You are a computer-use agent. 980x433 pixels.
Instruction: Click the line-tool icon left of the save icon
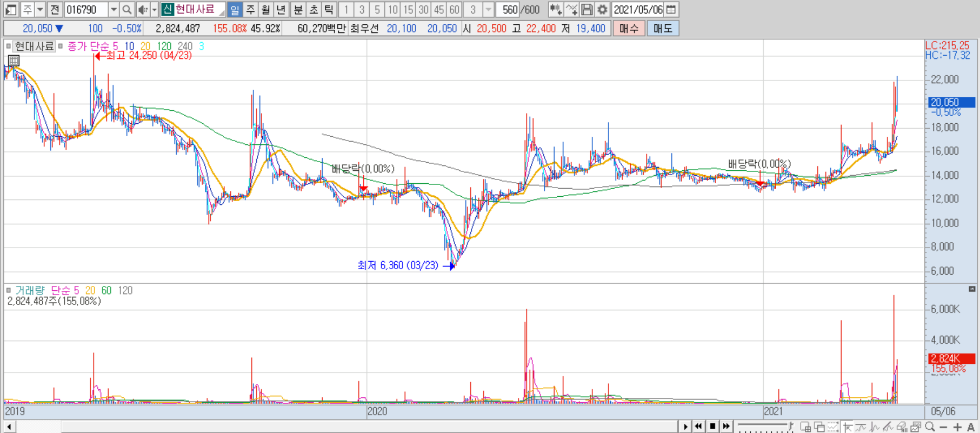pos(571,10)
